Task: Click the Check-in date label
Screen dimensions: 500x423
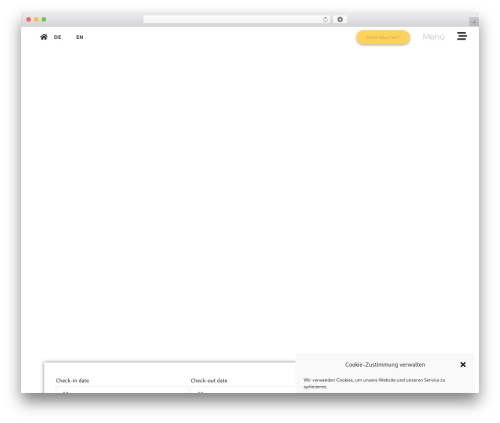Action: [x=72, y=380]
